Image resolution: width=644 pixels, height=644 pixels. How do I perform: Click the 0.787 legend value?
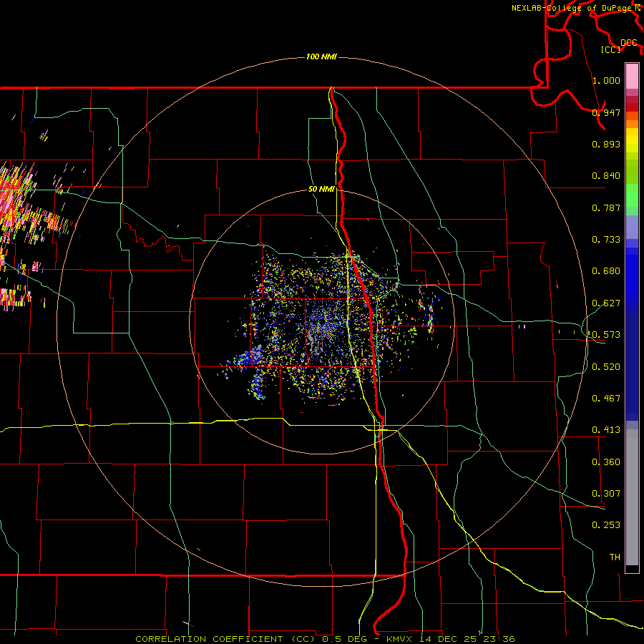click(606, 208)
